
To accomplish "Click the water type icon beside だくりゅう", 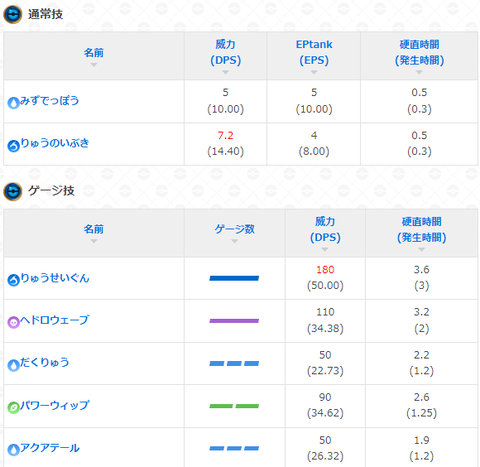I will click(x=13, y=365).
